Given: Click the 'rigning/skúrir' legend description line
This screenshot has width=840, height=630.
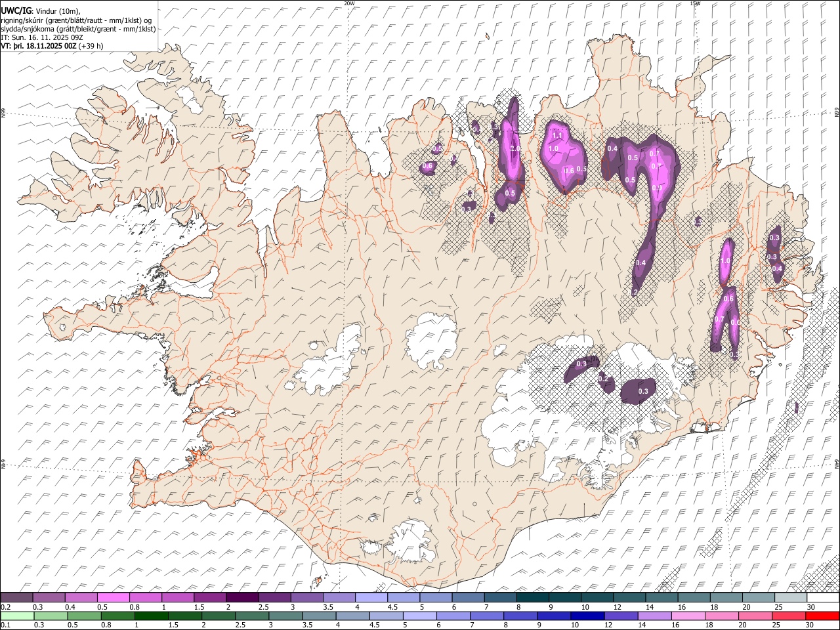Looking at the screenshot, I should coord(77,20).
